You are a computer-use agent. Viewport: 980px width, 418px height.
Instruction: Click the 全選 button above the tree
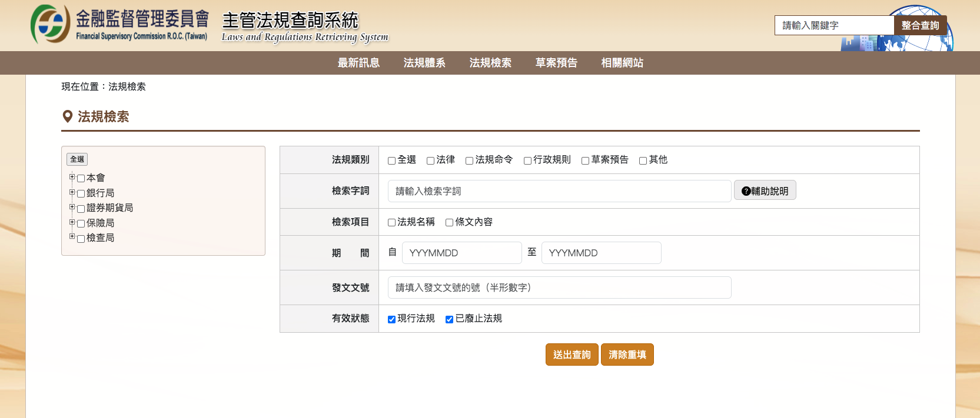[77, 159]
